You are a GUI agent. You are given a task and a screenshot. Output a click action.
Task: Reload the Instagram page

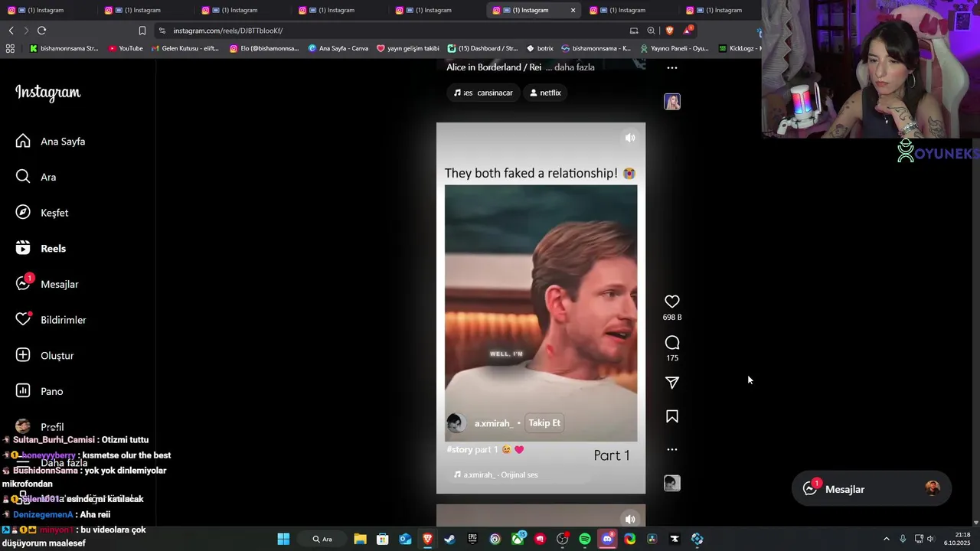click(x=41, y=31)
